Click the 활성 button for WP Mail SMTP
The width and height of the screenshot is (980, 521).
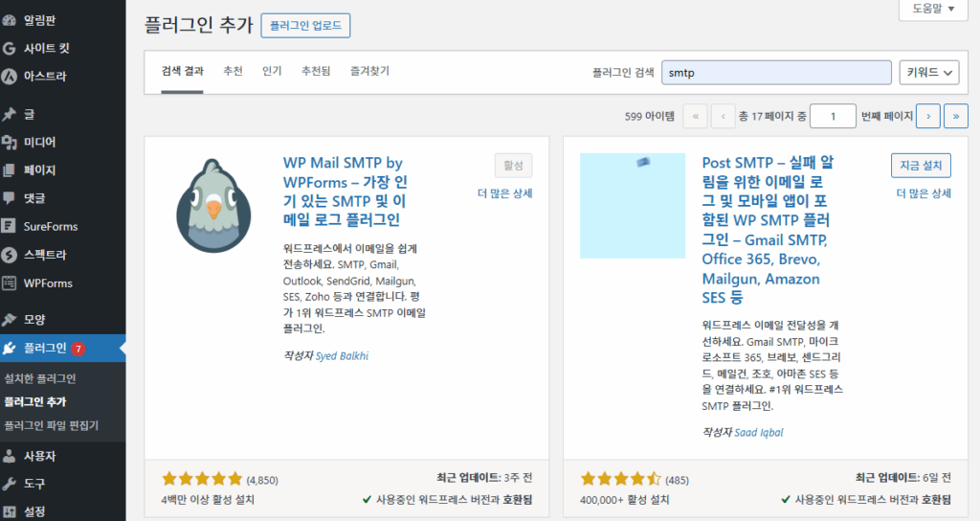(x=513, y=166)
